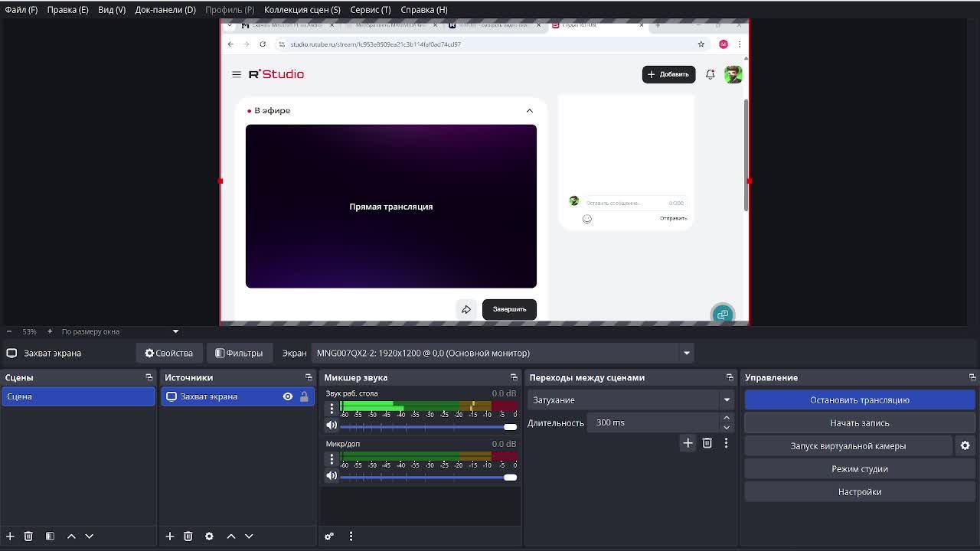This screenshot has height=551, width=980.
Task: Move the scene up with arrow
Action: tap(71, 536)
